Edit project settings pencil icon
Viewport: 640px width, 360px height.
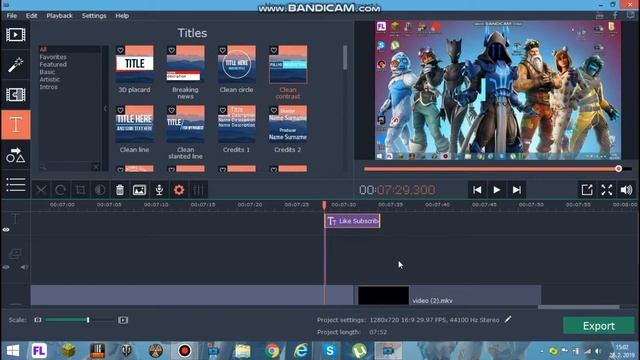click(x=508, y=320)
